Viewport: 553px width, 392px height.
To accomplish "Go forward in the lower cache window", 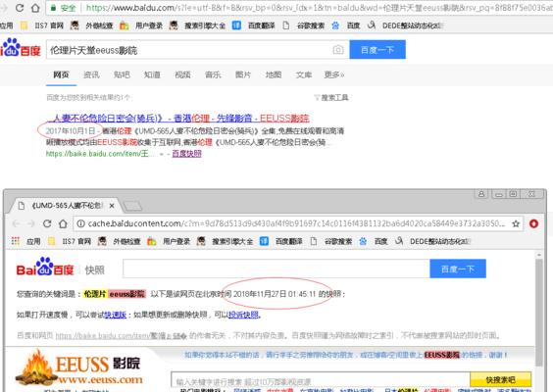I will click(x=31, y=223).
